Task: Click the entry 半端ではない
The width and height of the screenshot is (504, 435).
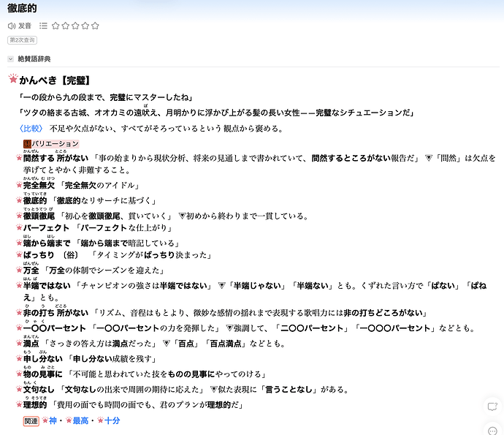Action: pos(47,286)
